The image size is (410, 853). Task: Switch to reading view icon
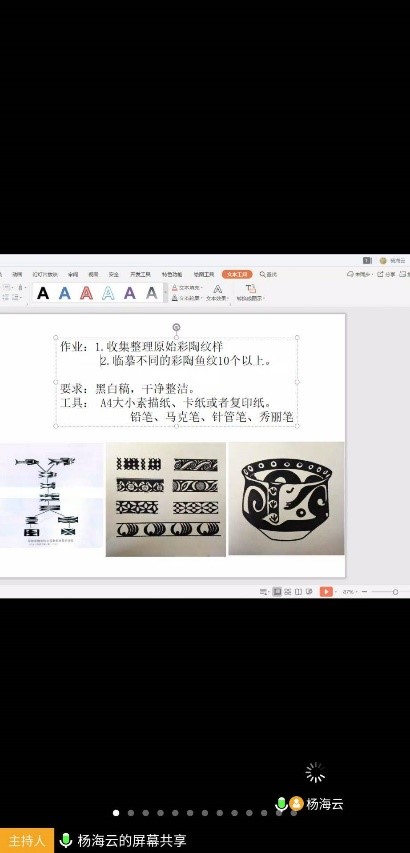[298, 591]
